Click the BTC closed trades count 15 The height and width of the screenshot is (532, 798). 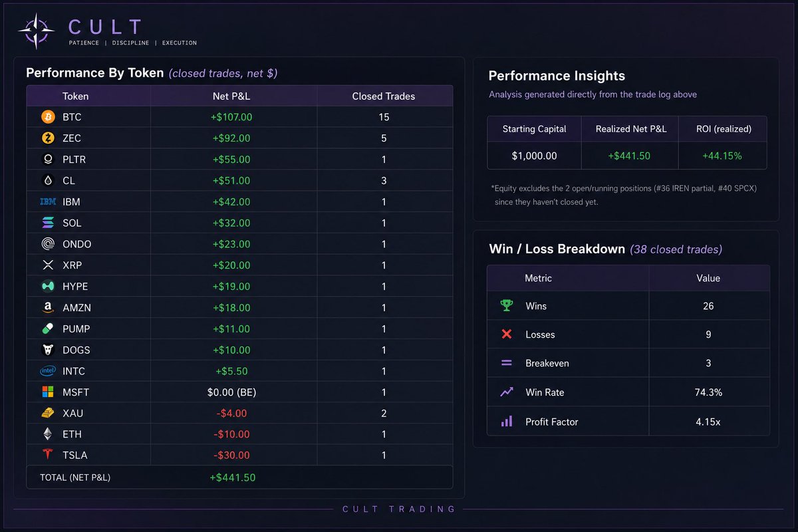(x=384, y=117)
